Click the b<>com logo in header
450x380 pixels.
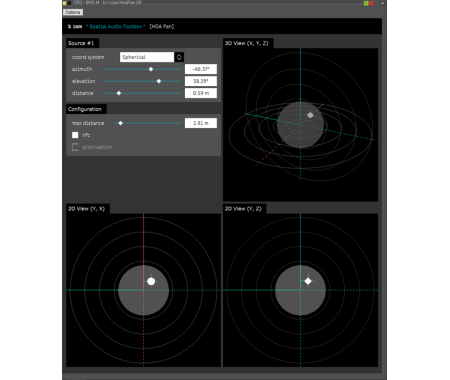75,26
